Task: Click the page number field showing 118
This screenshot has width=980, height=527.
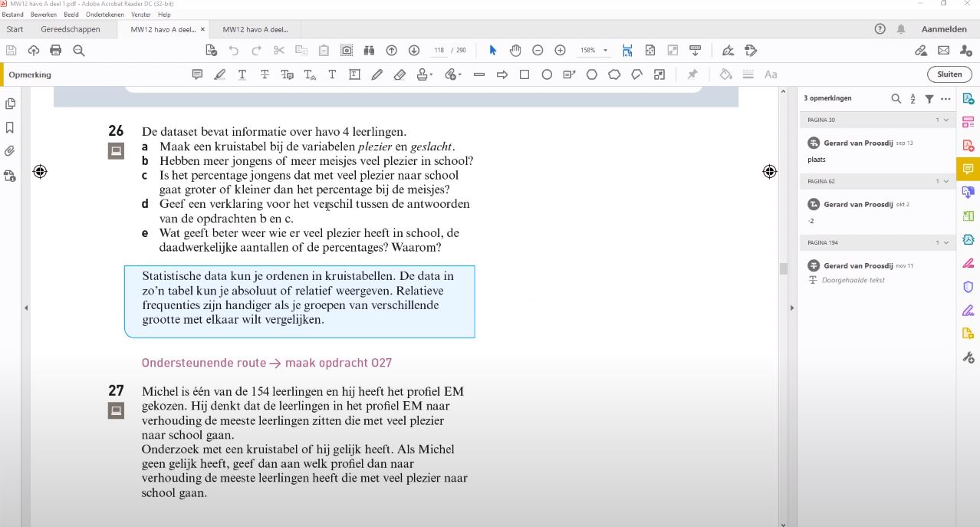Action: [439, 51]
